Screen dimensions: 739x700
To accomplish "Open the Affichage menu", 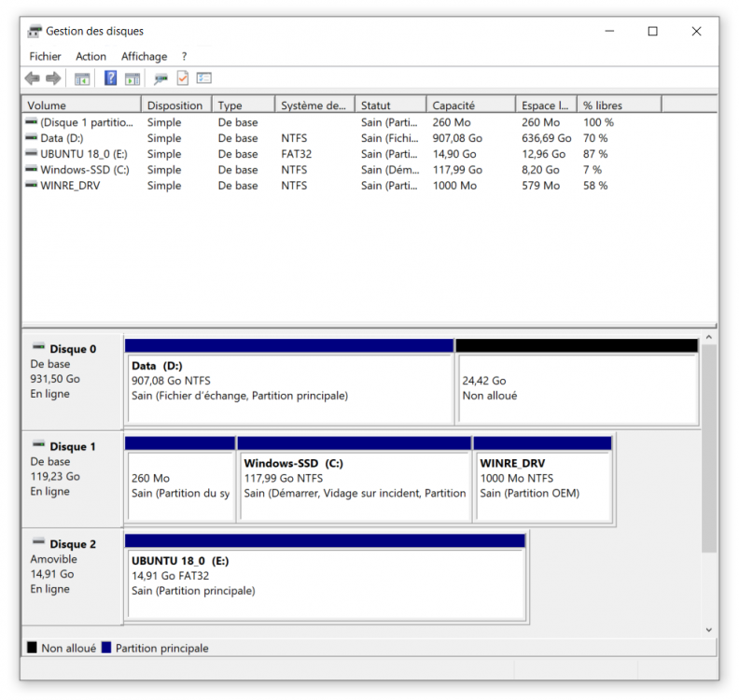I will pyautogui.click(x=144, y=57).
